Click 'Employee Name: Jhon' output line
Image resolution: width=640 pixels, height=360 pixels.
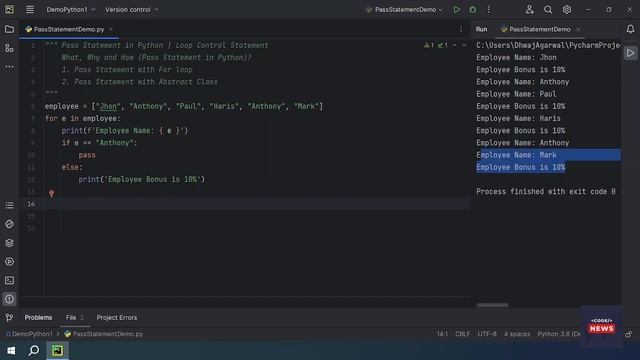coord(516,58)
